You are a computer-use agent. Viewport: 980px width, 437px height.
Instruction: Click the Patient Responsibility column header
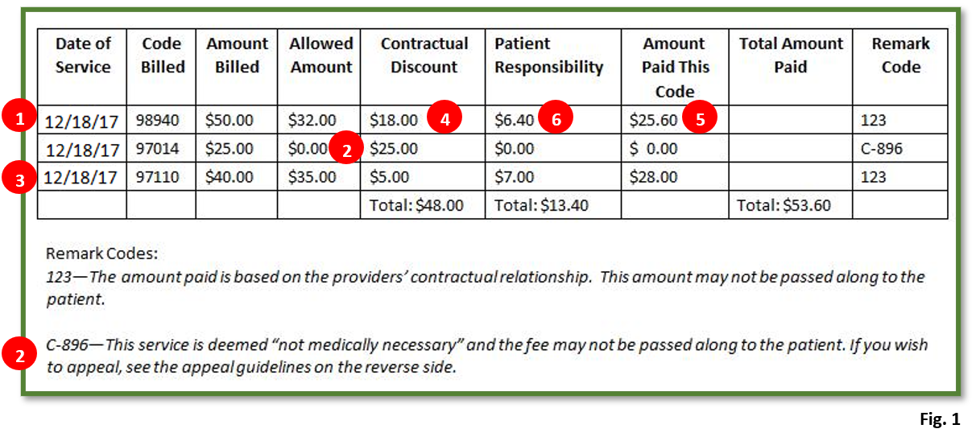[548, 56]
